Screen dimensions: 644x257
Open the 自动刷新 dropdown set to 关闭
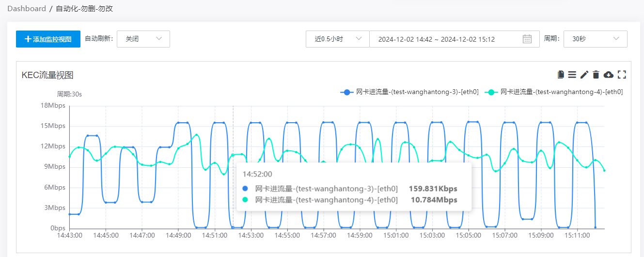[143, 39]
